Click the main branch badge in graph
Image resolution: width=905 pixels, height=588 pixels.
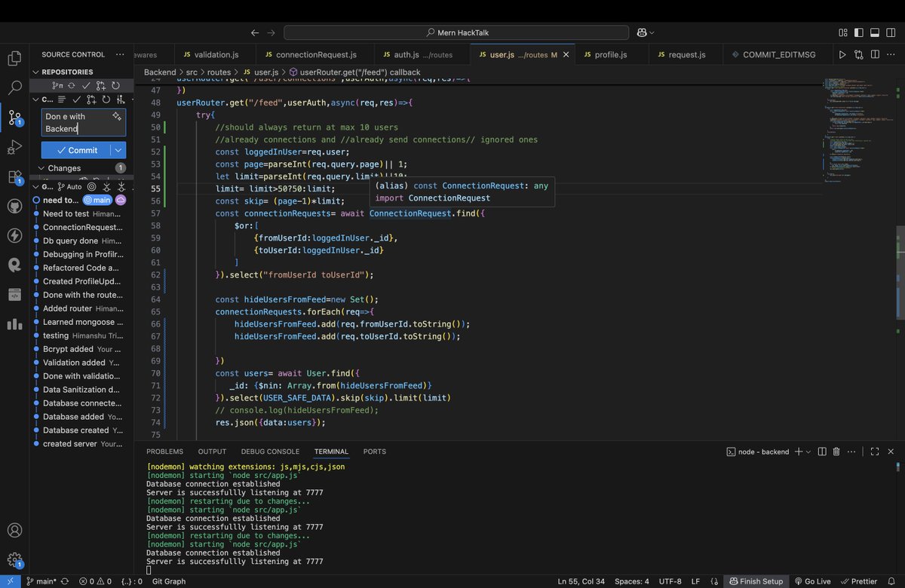point(97,200)
